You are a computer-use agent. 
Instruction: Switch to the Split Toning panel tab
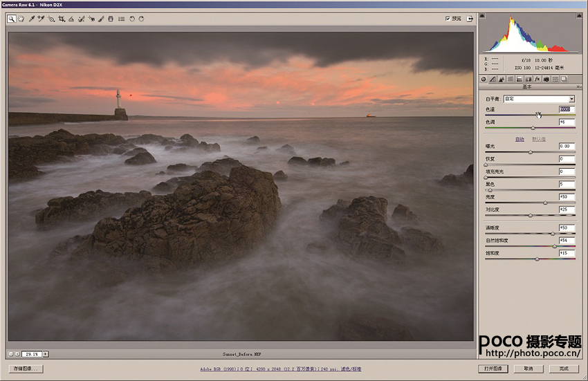pyautogui.click(x=520, y=79)
